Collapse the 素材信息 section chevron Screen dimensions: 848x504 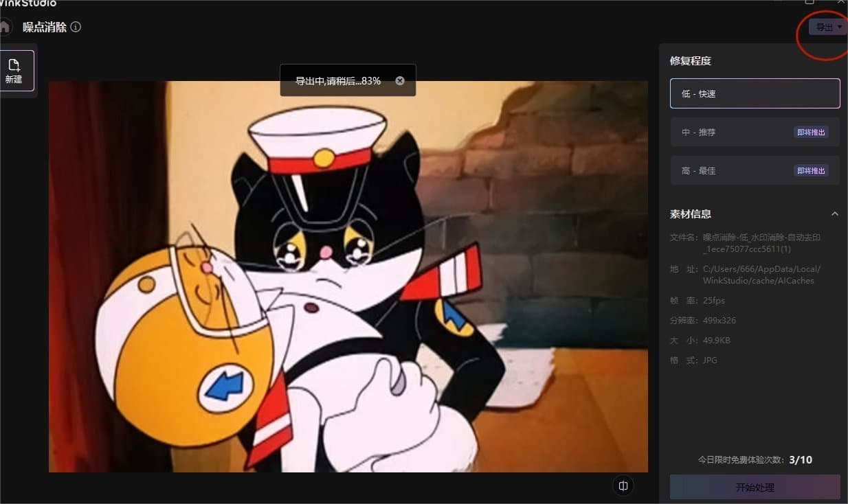pos(834,214)
